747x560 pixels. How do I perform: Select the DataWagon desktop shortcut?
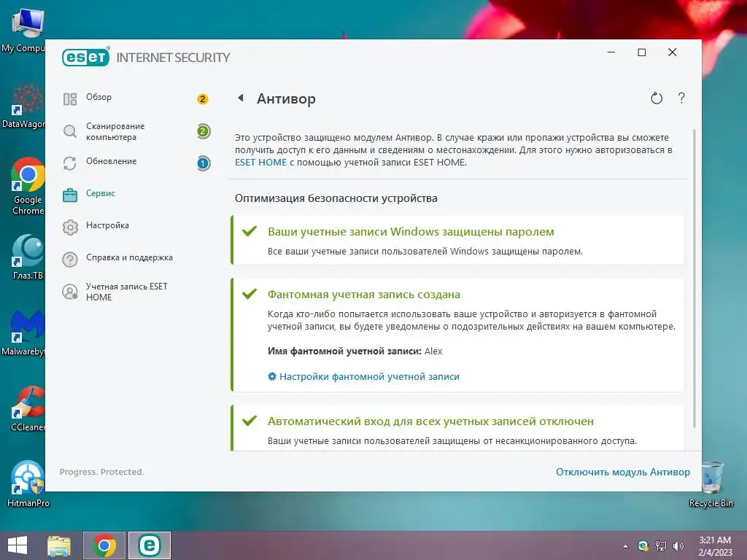pyautogui.click(x=23, y=106)
